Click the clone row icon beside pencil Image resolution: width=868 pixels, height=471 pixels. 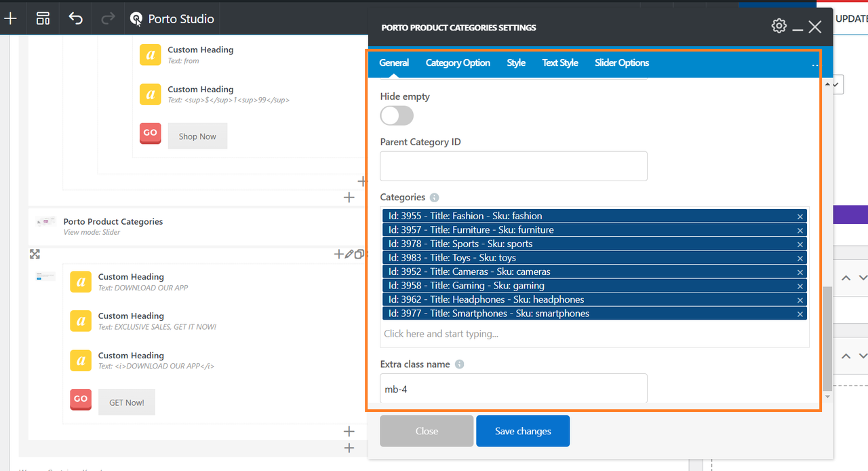pos(359,255)
